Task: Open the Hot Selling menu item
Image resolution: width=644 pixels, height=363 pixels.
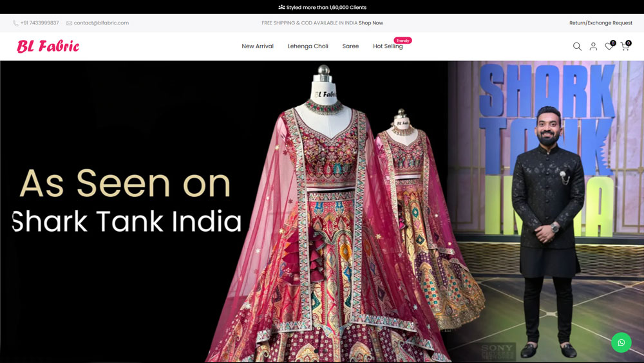Action: (388, 46)
